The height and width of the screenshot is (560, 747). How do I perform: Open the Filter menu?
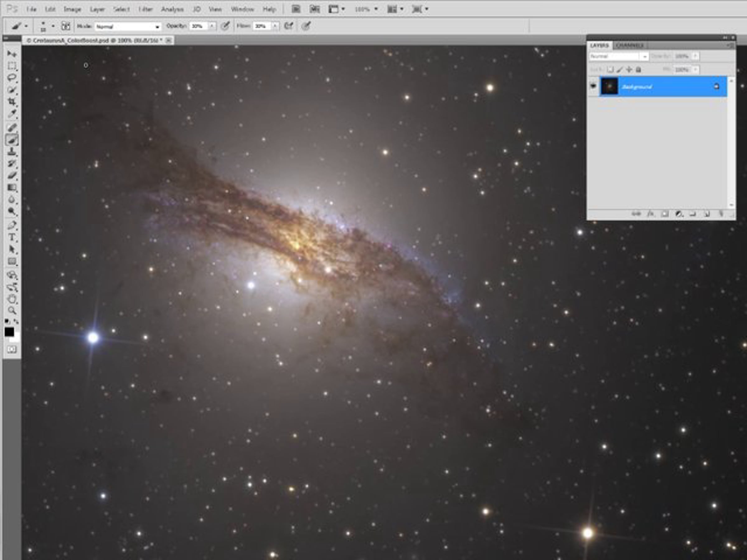click(146, 9)
